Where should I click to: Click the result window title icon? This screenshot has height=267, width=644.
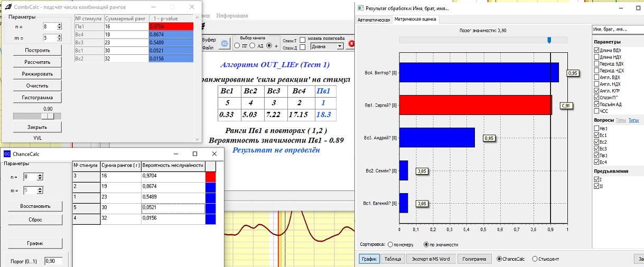[x=360, y=8]
